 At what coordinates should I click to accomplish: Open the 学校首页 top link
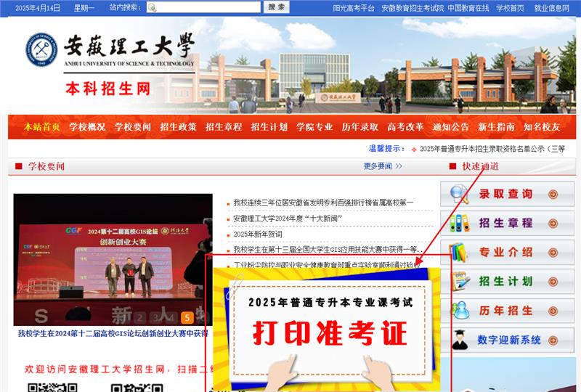511,8
